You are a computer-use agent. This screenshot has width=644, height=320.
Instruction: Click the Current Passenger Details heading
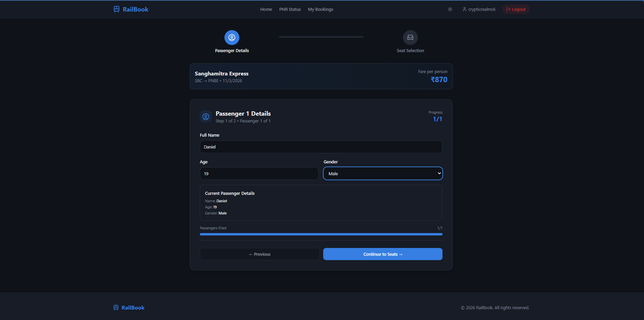tap(230, 193)
